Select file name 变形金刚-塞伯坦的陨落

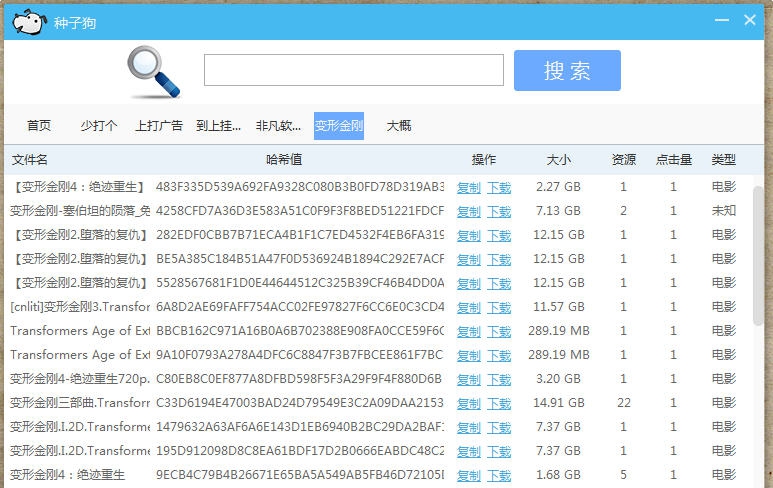tap(80, 211)
